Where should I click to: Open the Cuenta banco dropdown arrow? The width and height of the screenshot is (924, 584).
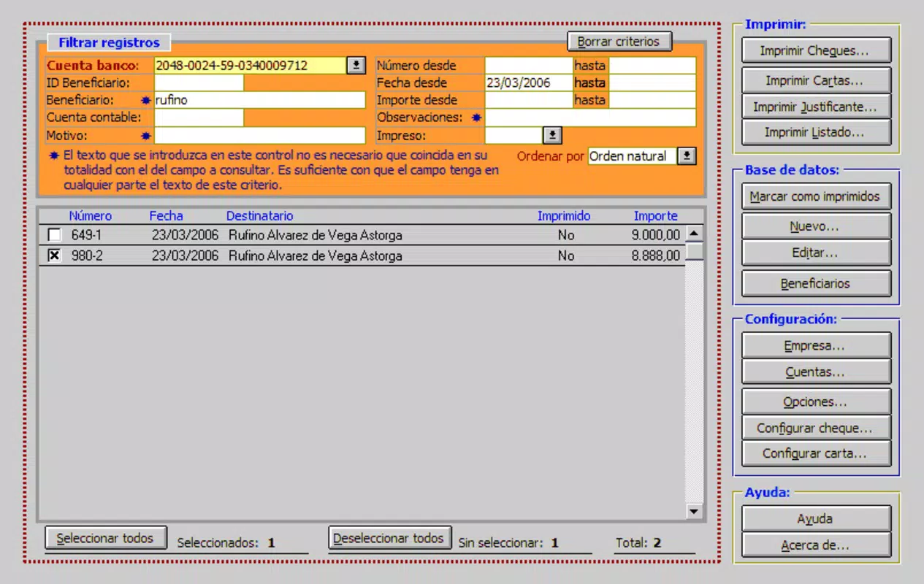click(x=356, y=65)
